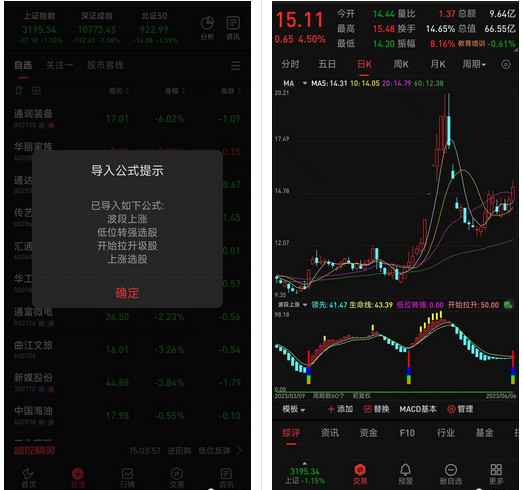Open the 周期 period dropdown
523x490 pixels.
(474, 64)
